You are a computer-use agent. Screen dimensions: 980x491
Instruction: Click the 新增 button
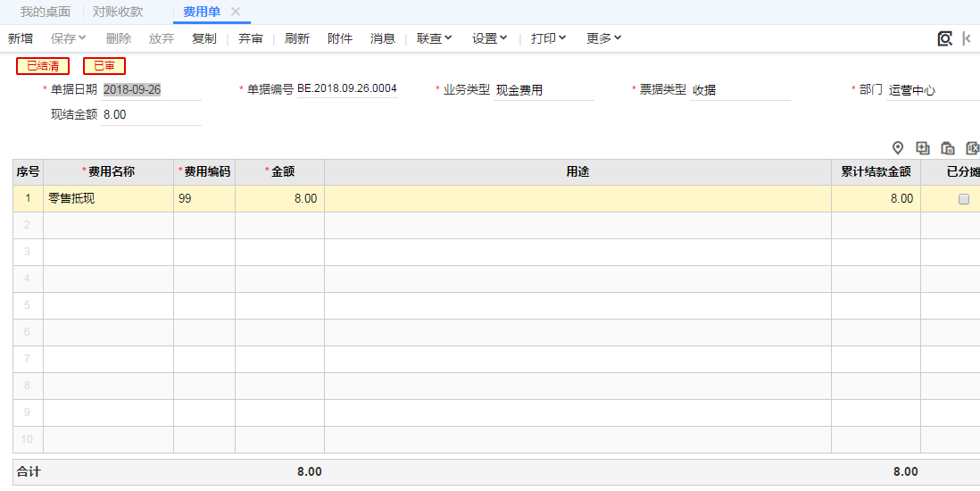21,38
